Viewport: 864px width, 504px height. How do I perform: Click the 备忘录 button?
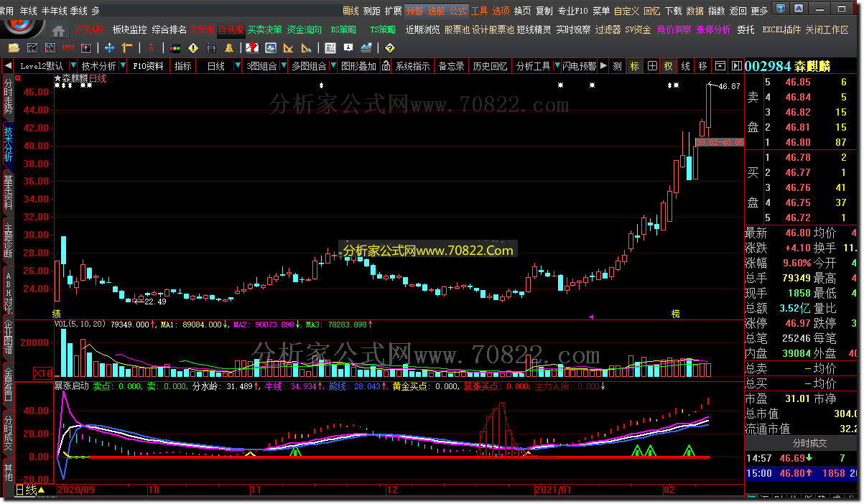click(x=451, y=65)
